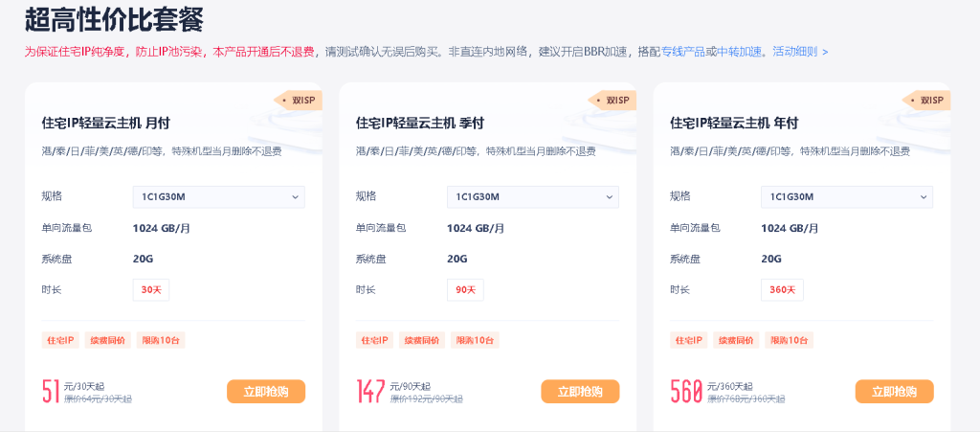Expand the 规格 dropdown in quarterly plan
The height and width of the screenshot is (432, 980).
point(532,197)
